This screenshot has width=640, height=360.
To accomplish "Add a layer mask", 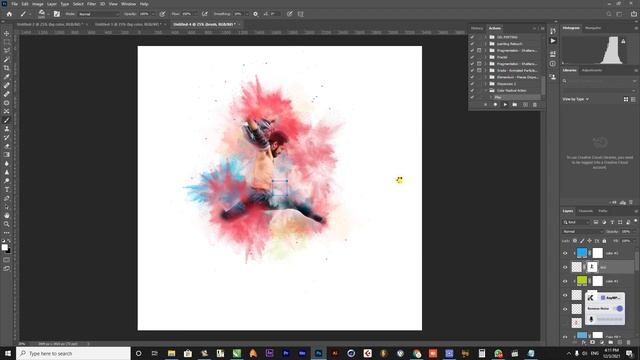I will (x=593, y=342).
